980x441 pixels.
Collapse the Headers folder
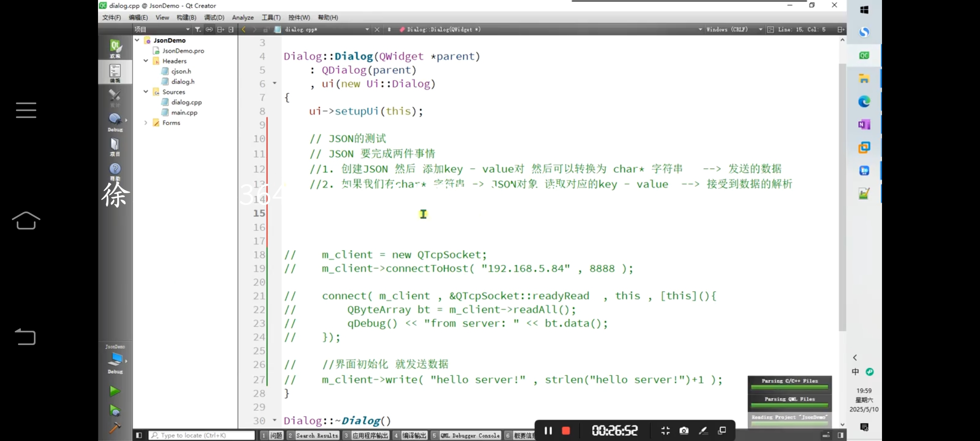146,61
